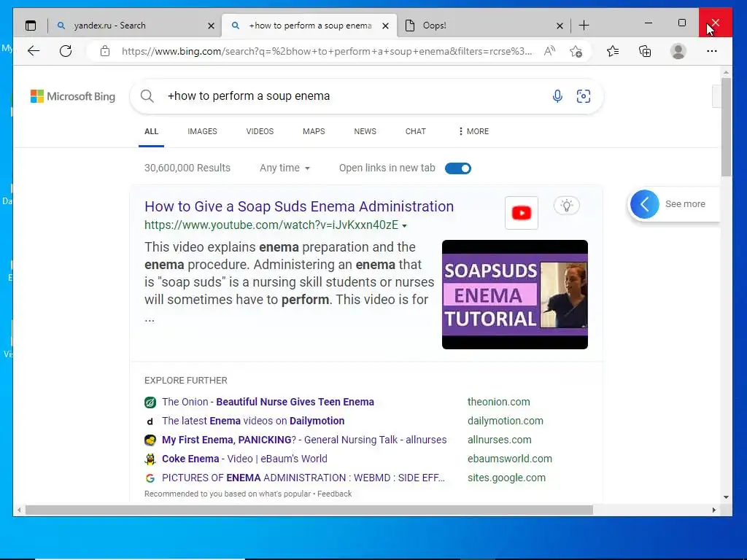Switch to yandex.ru Search browser tab
This screenshot has width=747, height=560.
pos(135,26)
